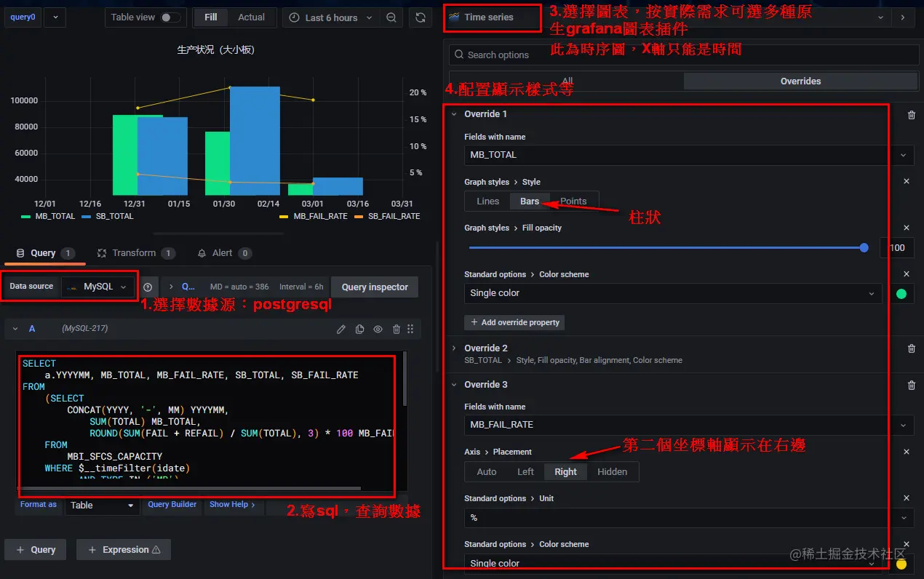Open the query0 dropdown arrow
Screen dimensions: 924x579
click(55, 17)
